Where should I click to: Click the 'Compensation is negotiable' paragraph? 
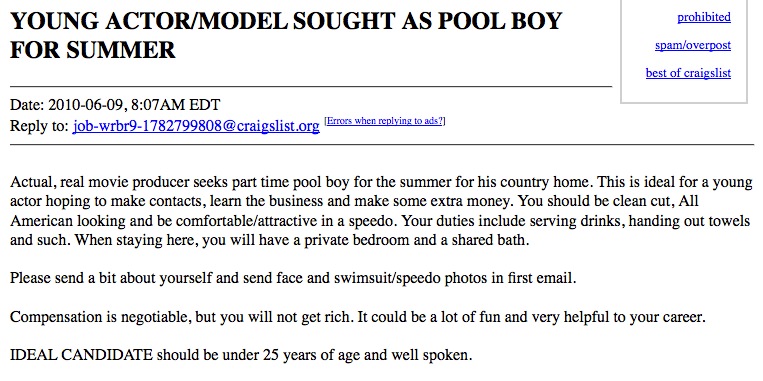pos(358,317)
